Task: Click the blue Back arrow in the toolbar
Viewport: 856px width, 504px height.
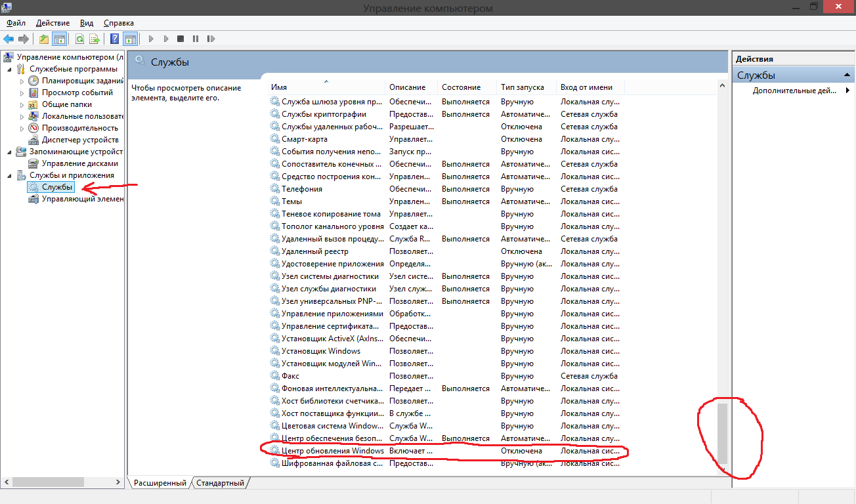Action: 9,39
